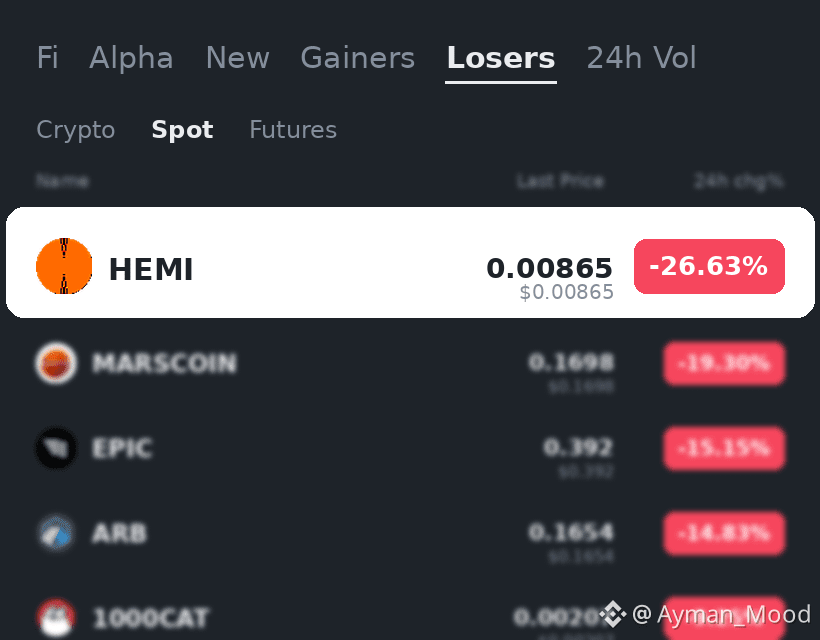Image resolution: width=820 pixels, height=640 pixels.
Task: Choose the Futures sub-filter
Action: (293, 130)
